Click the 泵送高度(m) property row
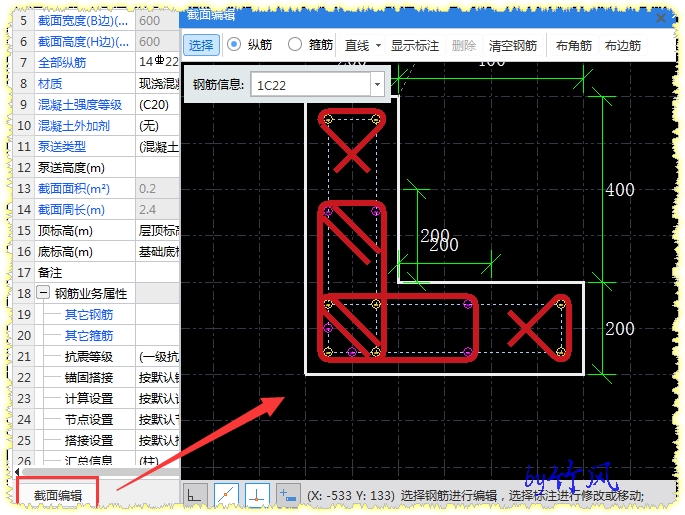Viewport: 685px width, 515px height. click(x=96, y=167)
